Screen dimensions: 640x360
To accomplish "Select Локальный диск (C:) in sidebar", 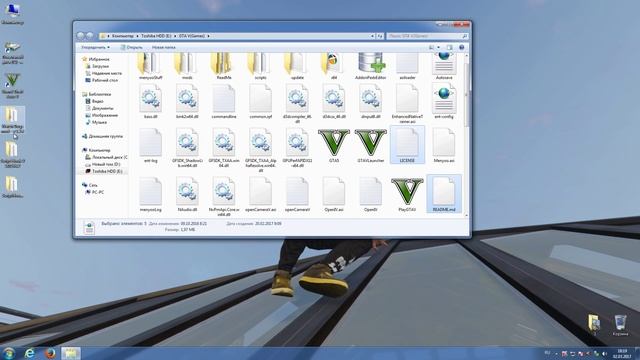I will tap(106, 157).
